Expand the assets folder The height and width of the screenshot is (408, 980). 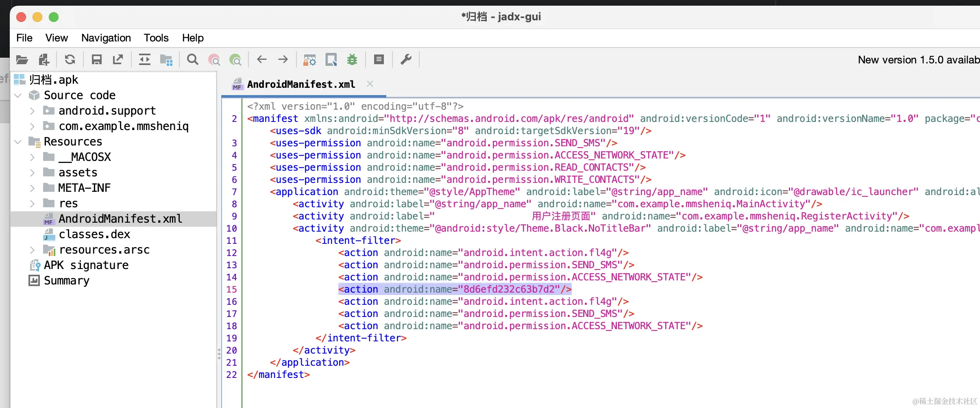click(33, 173)
